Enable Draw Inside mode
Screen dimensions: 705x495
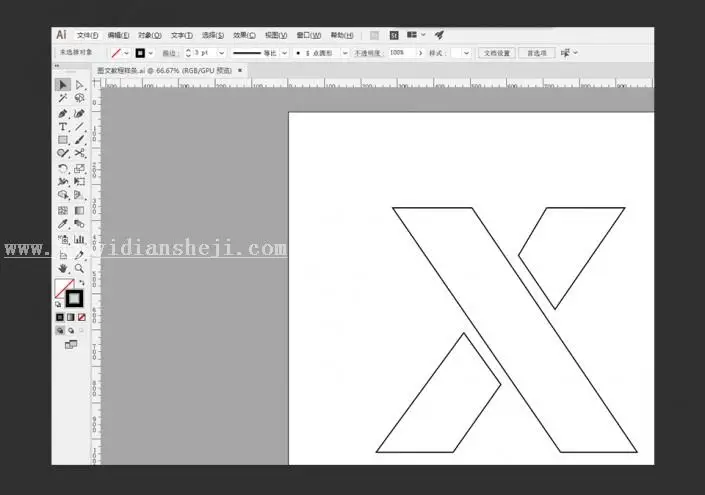click(x=81, y=330)
